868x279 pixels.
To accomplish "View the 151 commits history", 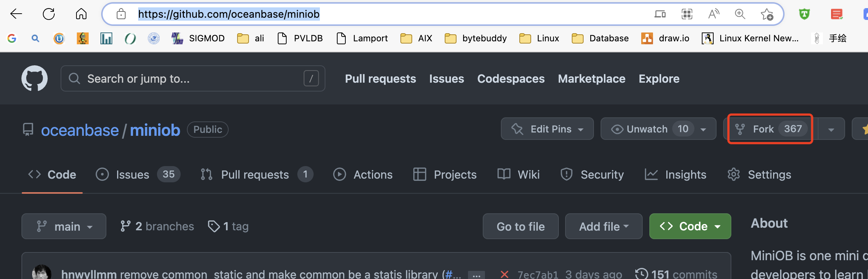I will click(676, 274).
